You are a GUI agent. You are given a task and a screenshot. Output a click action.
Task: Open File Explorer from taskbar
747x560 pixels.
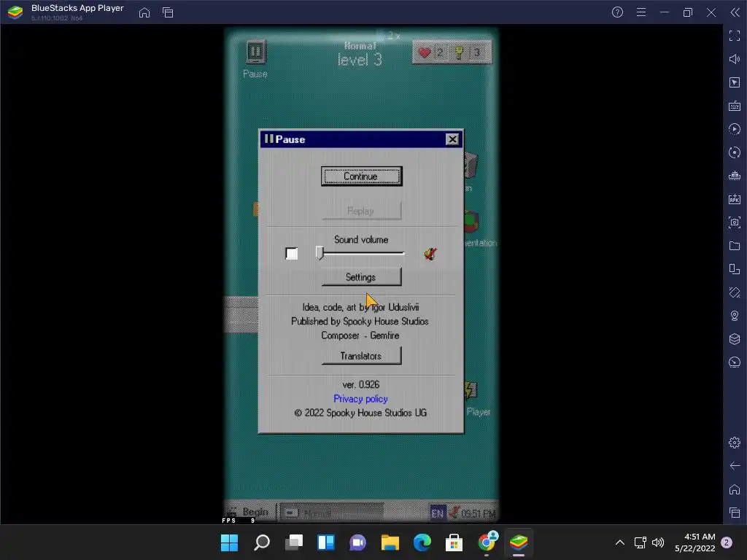pos(390,542)
